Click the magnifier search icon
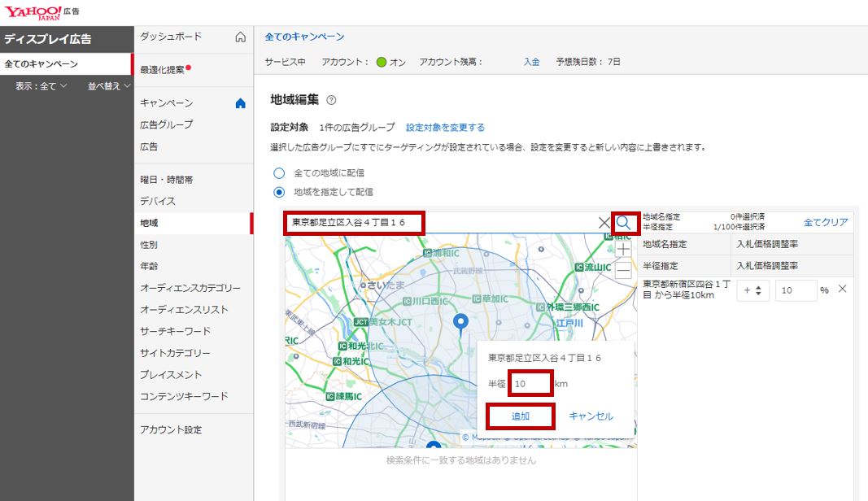This screenshot has width=868, height=501. (x=624, y=223)
